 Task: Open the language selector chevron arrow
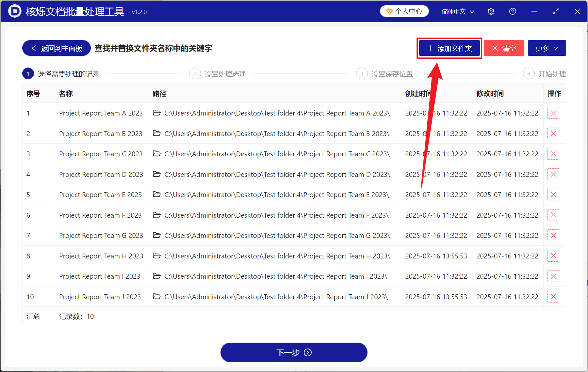tap(472, 11)
